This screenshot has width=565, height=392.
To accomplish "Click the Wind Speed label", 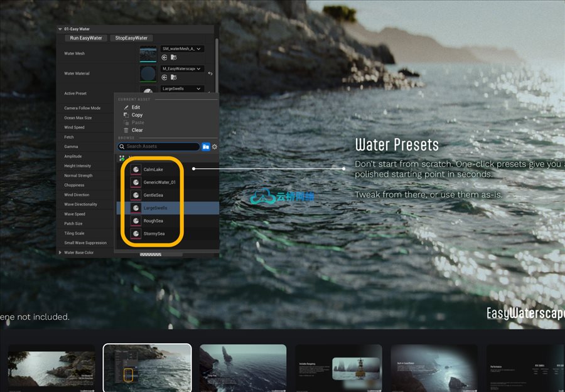I will (74, 127).
